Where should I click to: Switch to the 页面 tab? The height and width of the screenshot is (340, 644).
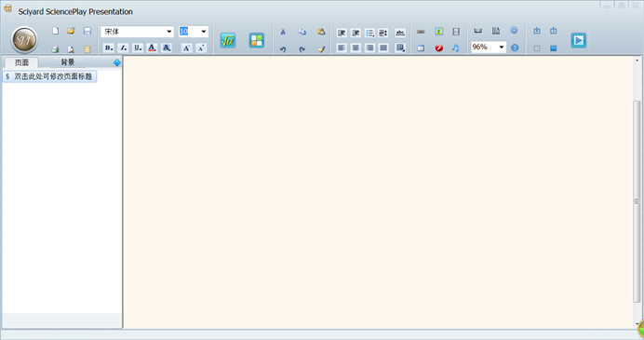tap(21, 62)
